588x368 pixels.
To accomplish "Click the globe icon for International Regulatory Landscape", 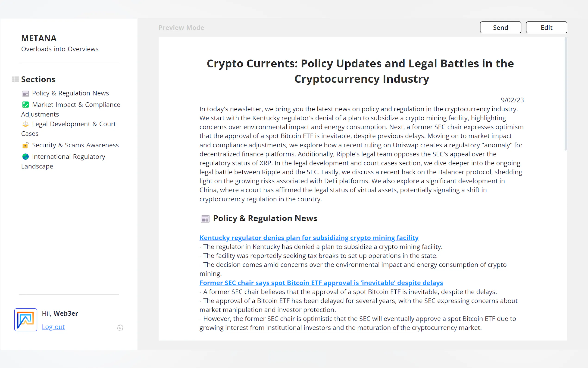I will tap(25, 156).
